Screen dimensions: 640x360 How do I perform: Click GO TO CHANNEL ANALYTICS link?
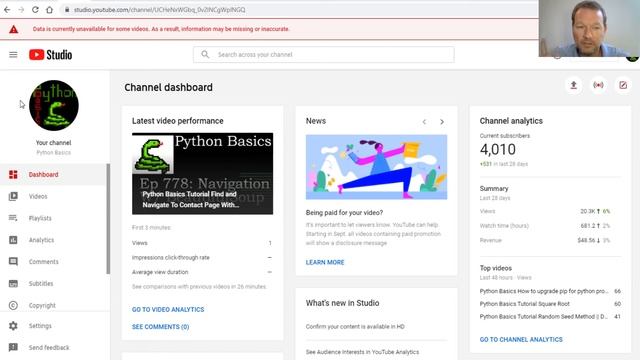pyautogui.click(x=521, y=339)
